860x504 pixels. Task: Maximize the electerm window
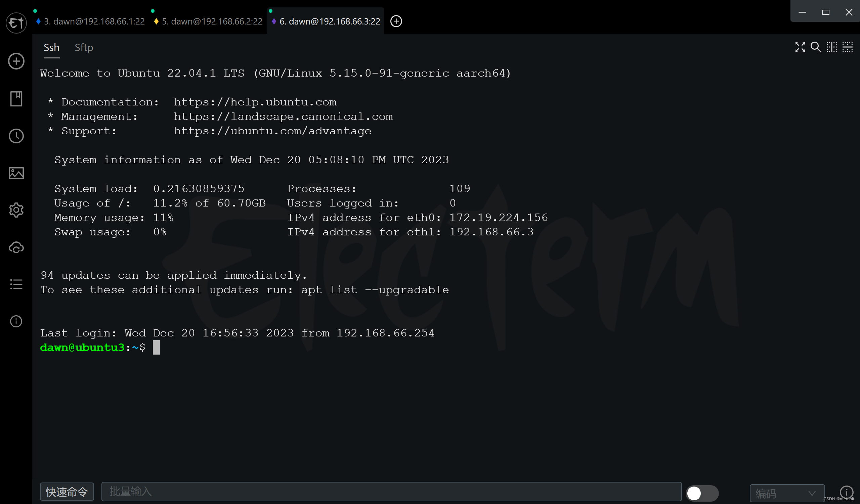click(x=825, y=12)
